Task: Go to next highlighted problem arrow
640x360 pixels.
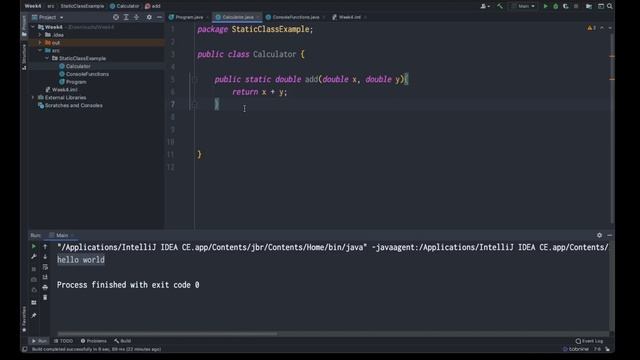Action: click(x=610, y=28)
